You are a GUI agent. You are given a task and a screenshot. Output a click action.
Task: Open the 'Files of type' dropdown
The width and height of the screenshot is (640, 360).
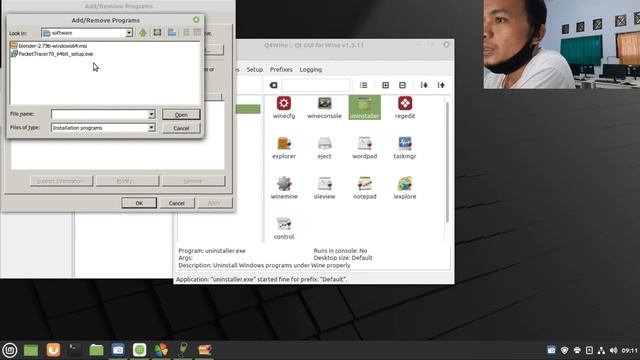151,128
